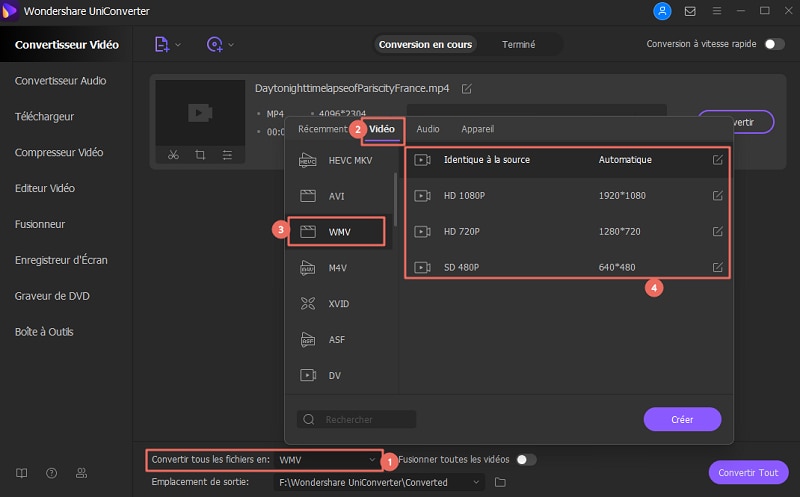Rename the file with the edit icon
The width and height of the screenshot is (800, 497).
[466, 89]
